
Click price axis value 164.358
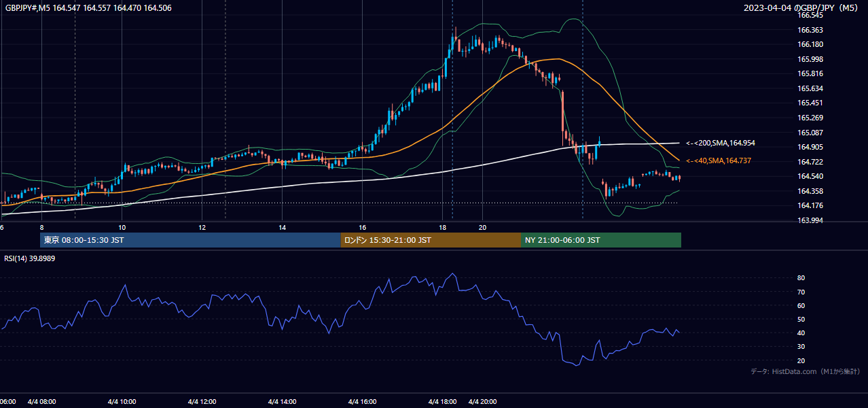point(810,191)
